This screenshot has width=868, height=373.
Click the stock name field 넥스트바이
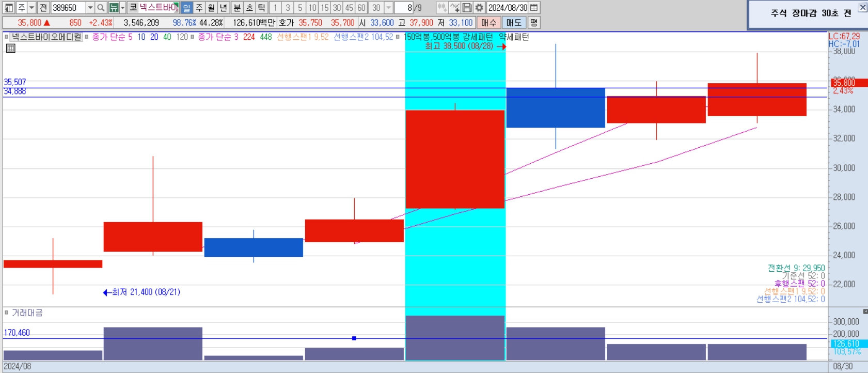tap(159, 8)
